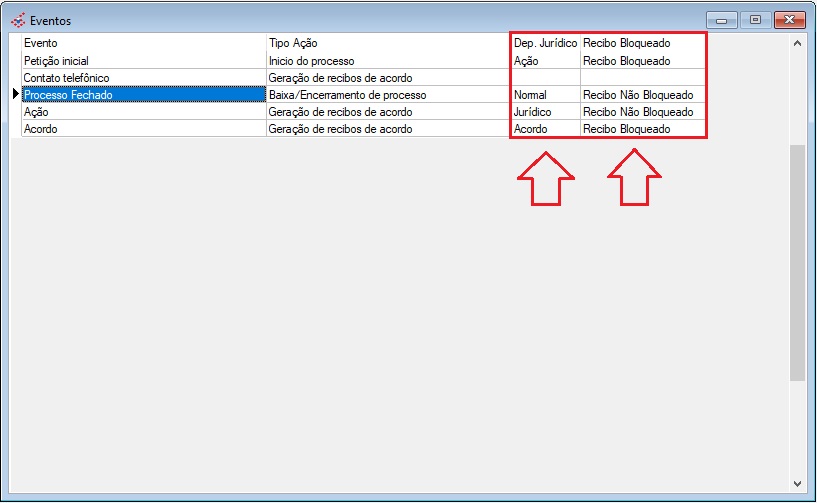Minimize the Eventos window
The image size is (817, 503).
[x=722, y=20]
